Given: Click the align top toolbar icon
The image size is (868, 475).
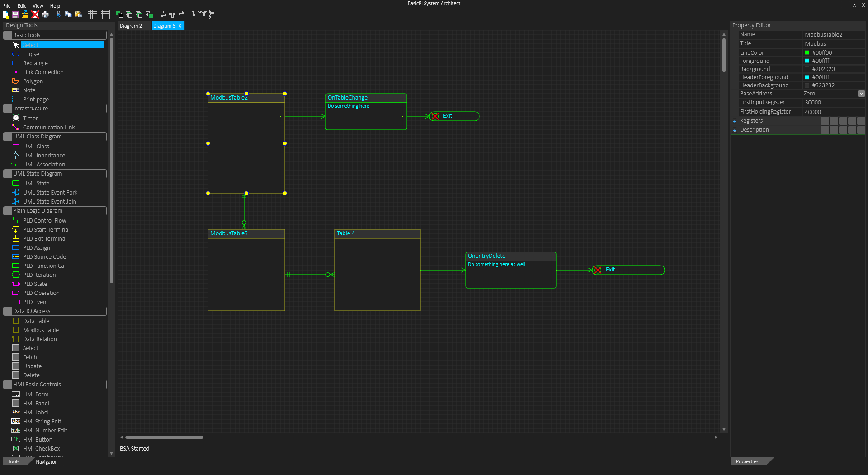Looking at the screenshot, I should pyautogui.click(x=173, y=14).
